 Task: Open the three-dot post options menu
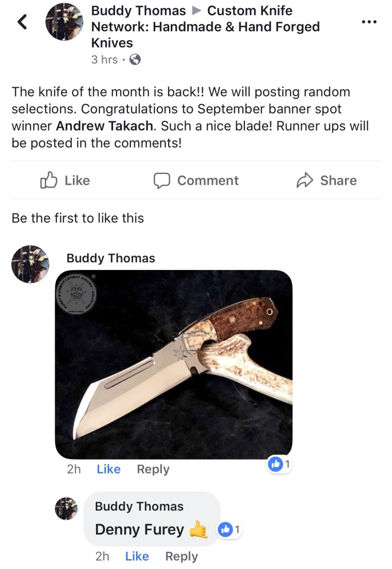369,22
